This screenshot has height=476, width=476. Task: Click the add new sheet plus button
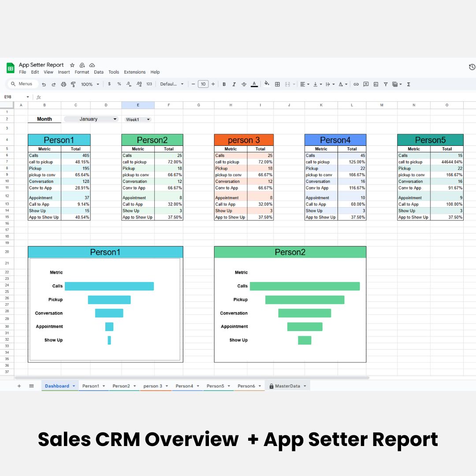coord(19,386)
